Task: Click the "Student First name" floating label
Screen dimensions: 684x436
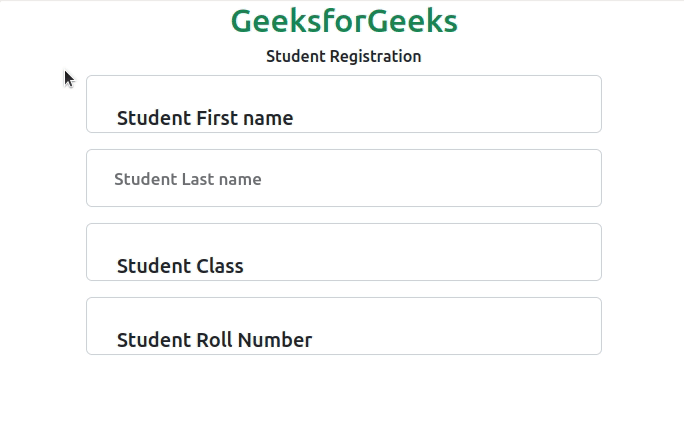Action: tap(205, 118)
